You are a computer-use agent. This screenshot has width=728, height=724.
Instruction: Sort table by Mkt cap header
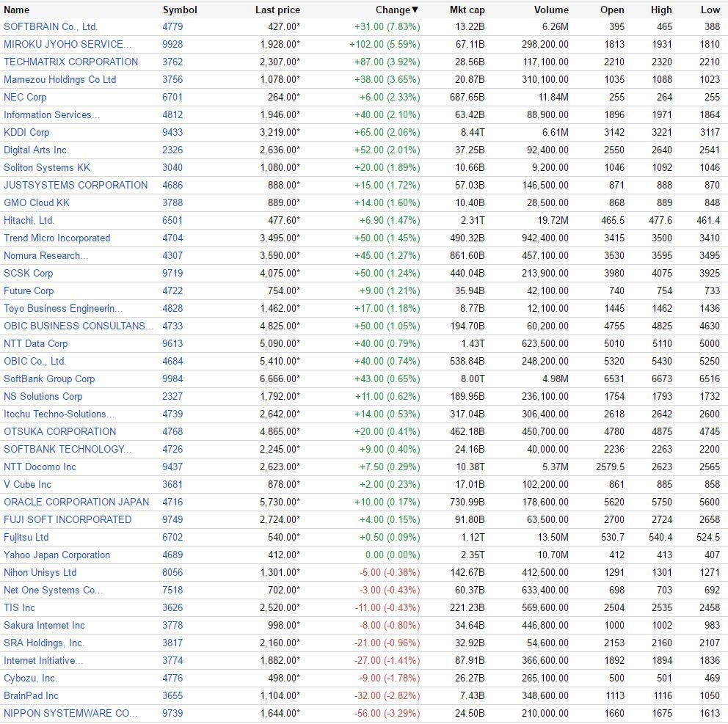tap(467, 10)
